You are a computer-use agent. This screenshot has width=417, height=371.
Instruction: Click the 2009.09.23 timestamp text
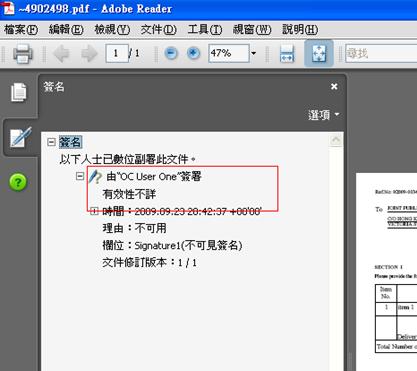coord(198,211)
